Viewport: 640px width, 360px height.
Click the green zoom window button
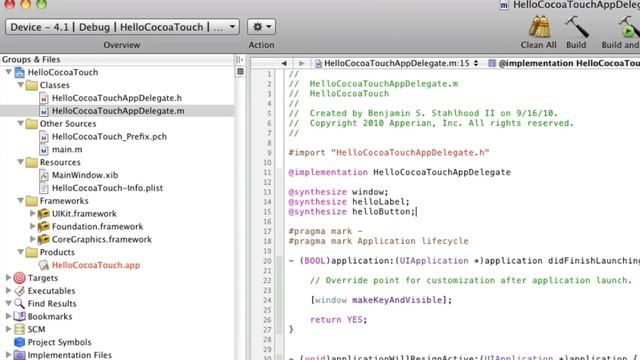pyautogui.click(x=41, y=4)
